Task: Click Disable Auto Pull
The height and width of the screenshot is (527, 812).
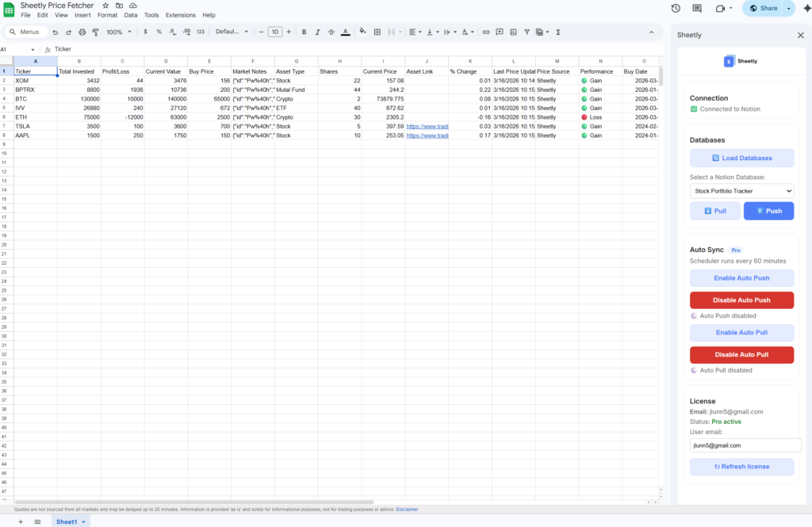Action: point(741,354)
